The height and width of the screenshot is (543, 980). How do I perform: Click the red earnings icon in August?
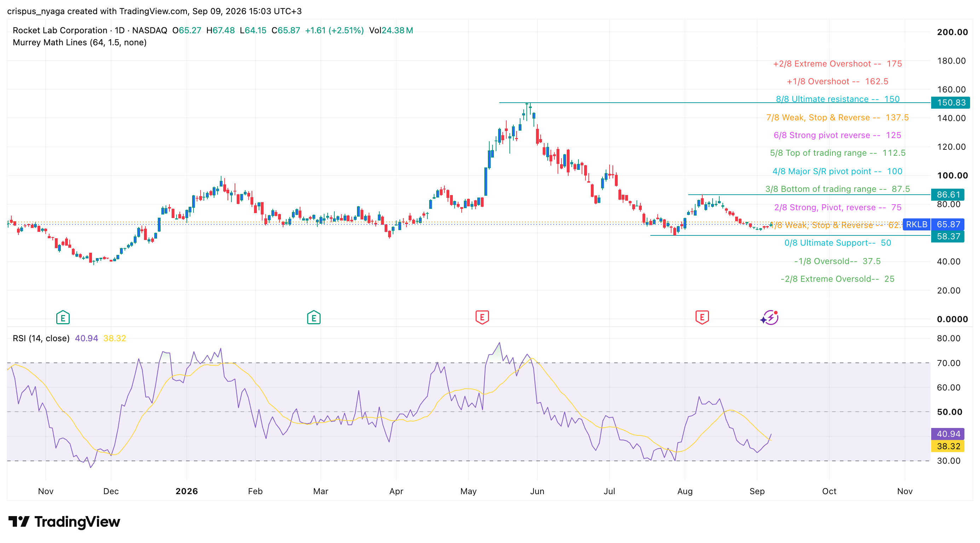702,317
